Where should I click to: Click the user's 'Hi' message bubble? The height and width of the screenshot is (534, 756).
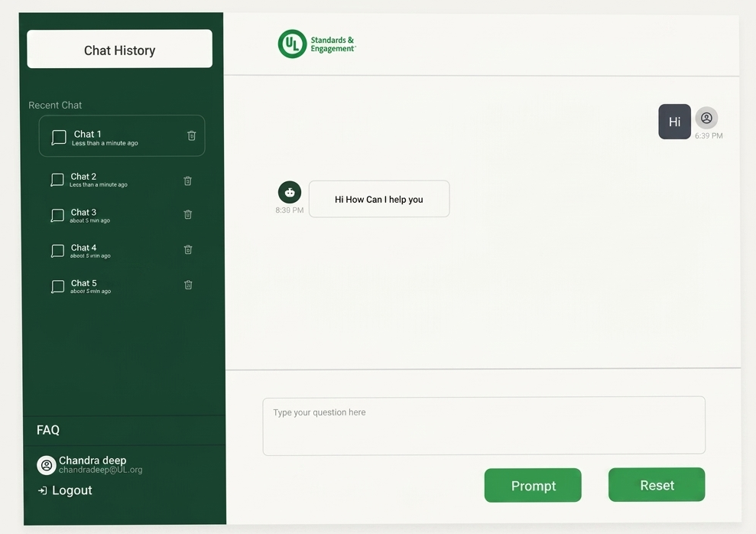[674, 122]
